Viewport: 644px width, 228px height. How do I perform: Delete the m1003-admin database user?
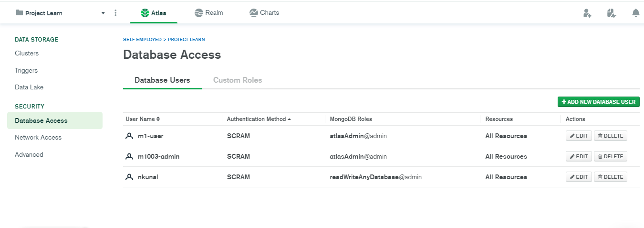point(610,156)
